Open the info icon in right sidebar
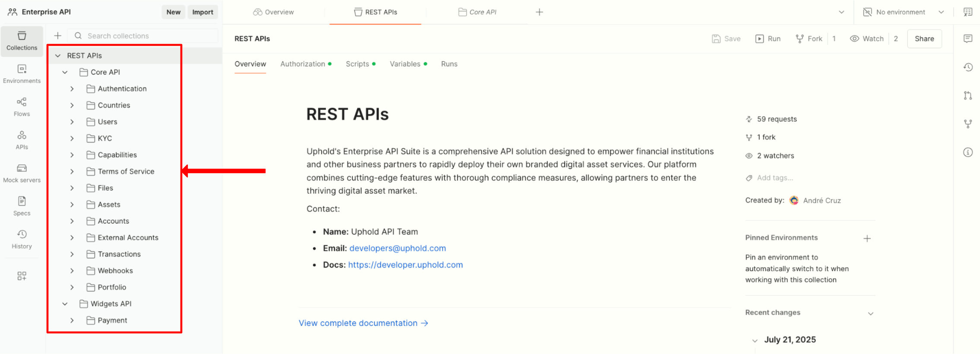The width and height of the screenshot is (980, 354). click(x=968, y=152)
